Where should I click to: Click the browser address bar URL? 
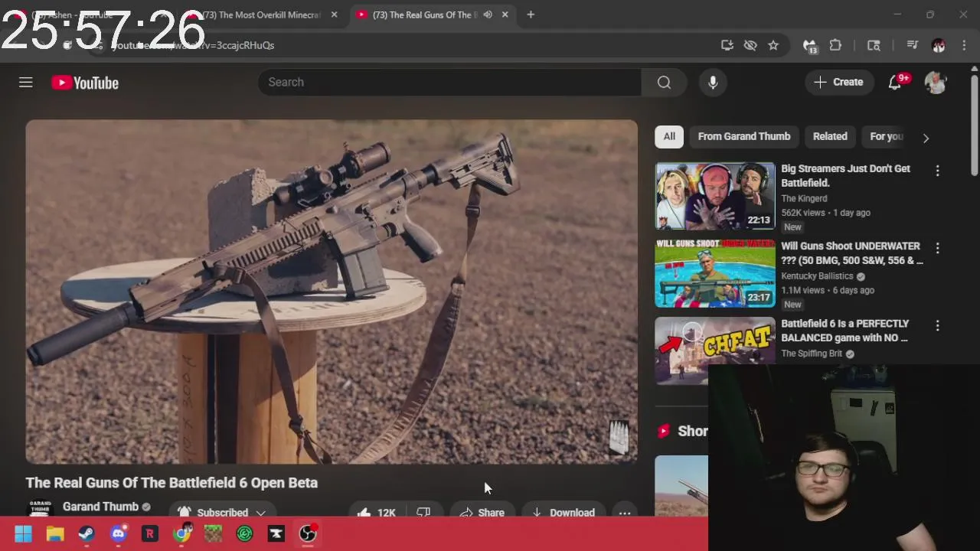[193, 45]
